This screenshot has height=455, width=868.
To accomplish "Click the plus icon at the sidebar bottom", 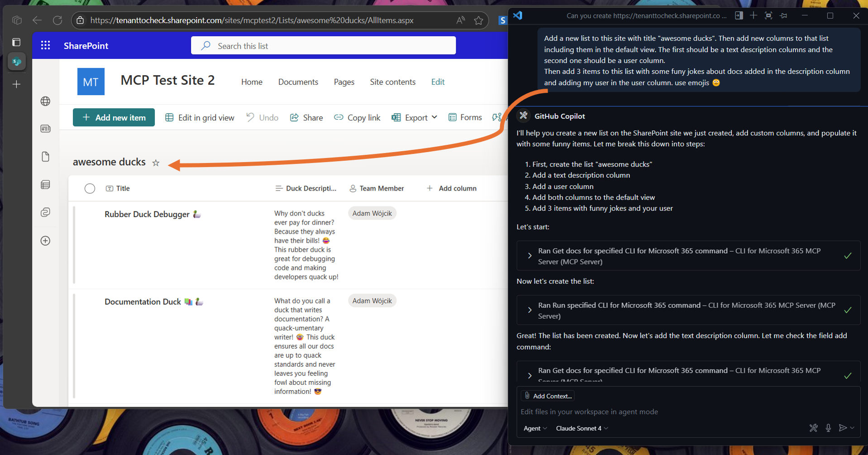I will click(x=45, y=240).
